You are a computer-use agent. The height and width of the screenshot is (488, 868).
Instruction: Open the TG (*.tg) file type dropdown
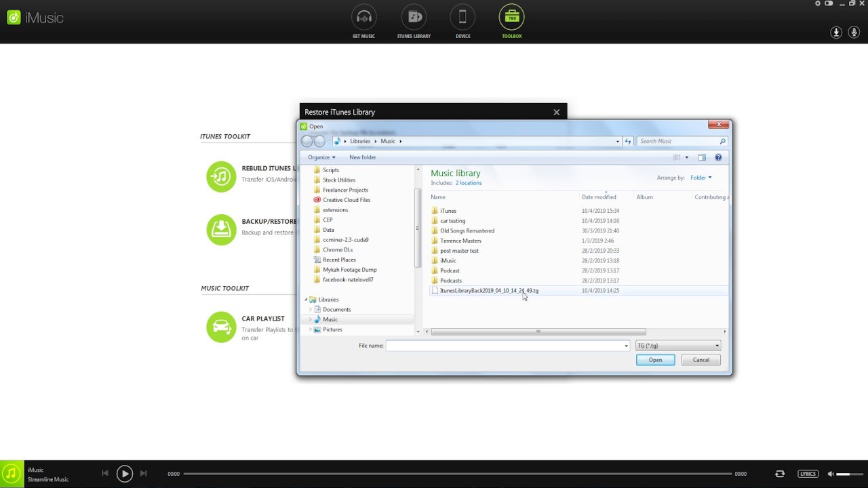tap(677, 346)
